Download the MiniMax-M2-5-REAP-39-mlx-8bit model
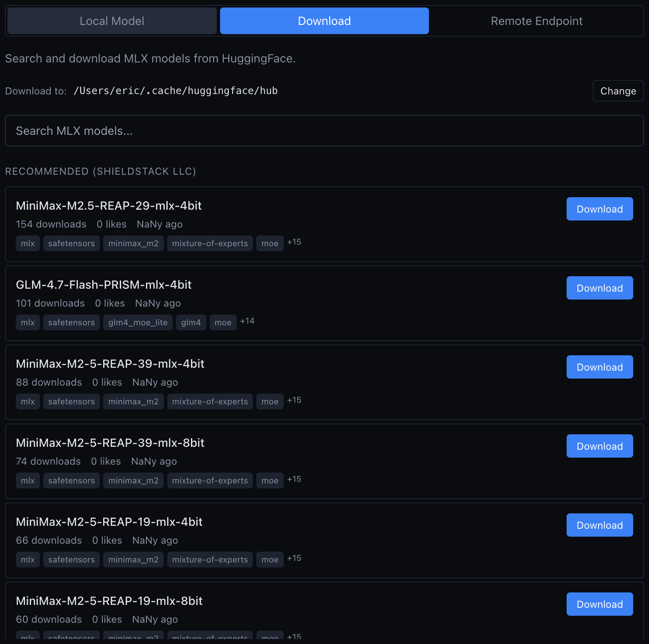 [599, 446]
